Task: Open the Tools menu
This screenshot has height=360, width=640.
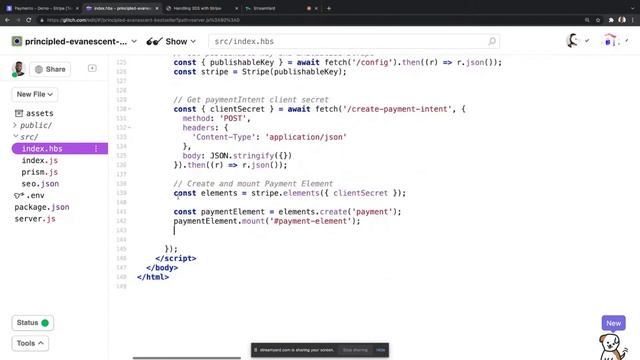Action: pos(30,343)
